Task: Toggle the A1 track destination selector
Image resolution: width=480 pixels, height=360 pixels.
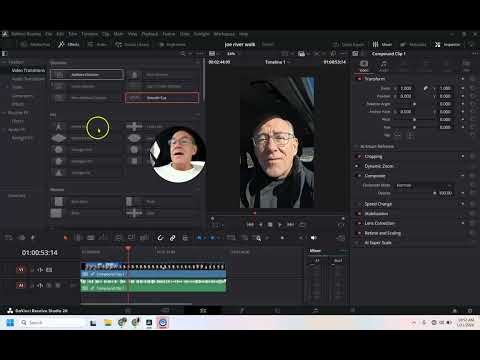Action: (x=20, y=285)
